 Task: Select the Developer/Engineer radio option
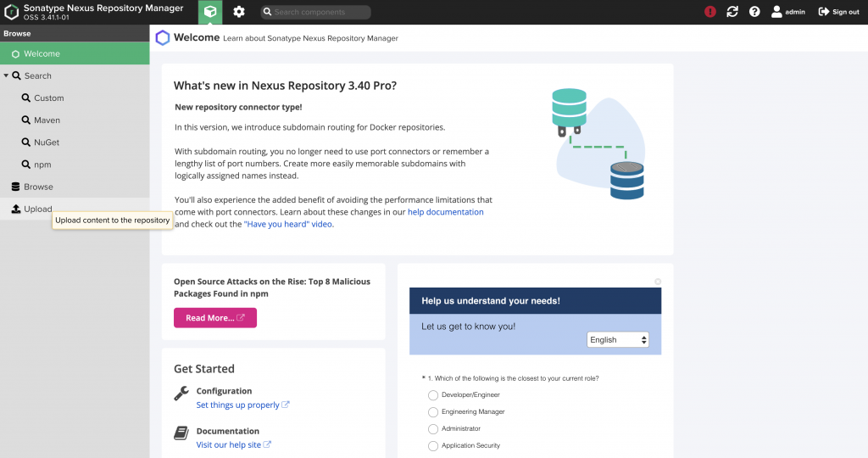(x=433, y=395)
